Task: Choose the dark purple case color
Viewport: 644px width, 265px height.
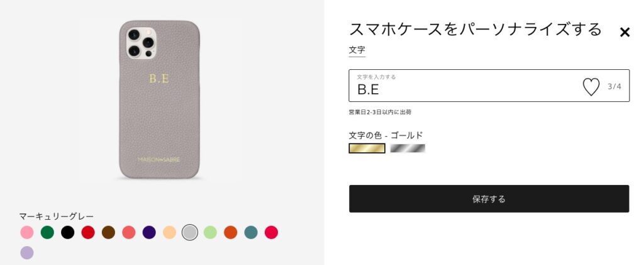Action: tap(149, 232)
